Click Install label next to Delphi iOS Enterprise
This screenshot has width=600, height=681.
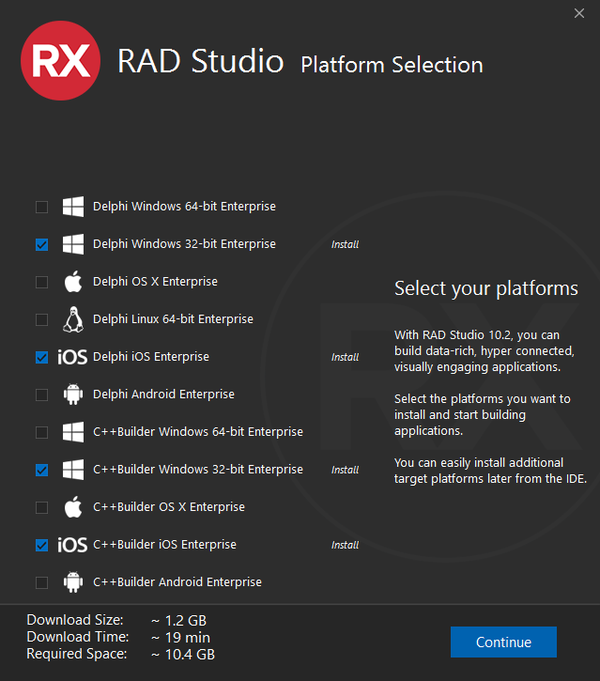[x=345, y=357]
